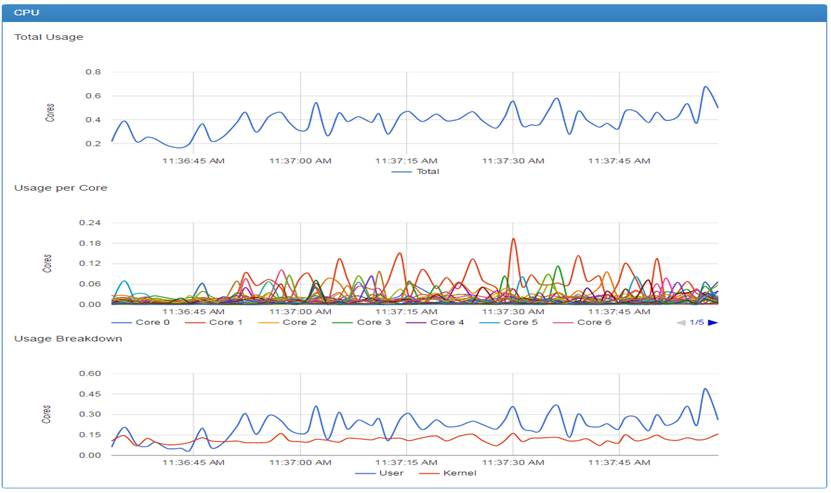Select the Core 3 legend entry
This screenshot has width=831, height=493.
click(x=361, y=322)
